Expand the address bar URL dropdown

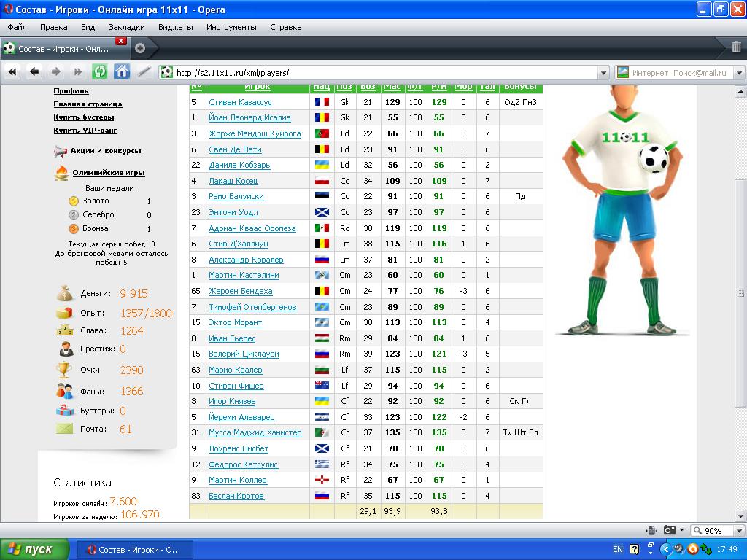[603, 73]
